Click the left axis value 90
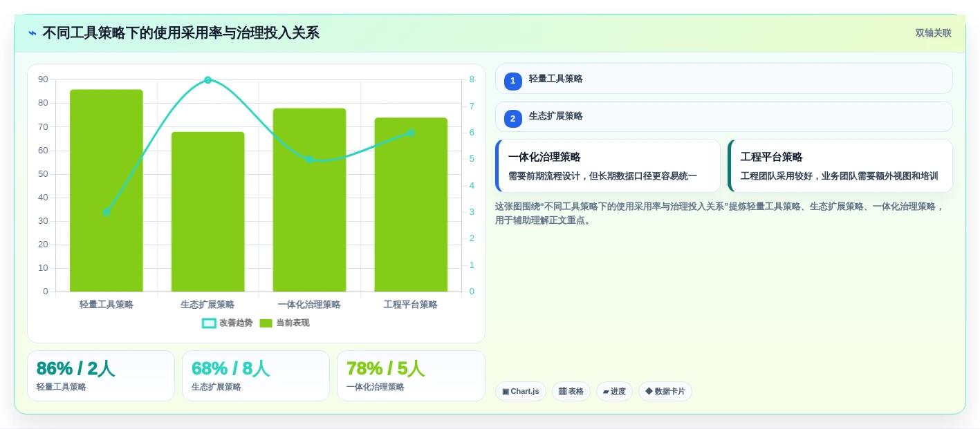 click(43, 79)
